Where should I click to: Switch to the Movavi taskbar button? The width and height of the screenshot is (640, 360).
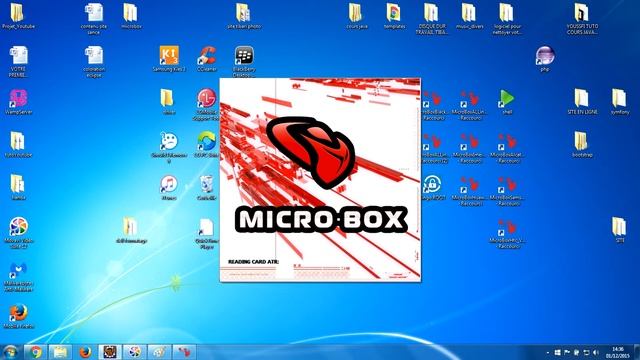coord(135,352)
